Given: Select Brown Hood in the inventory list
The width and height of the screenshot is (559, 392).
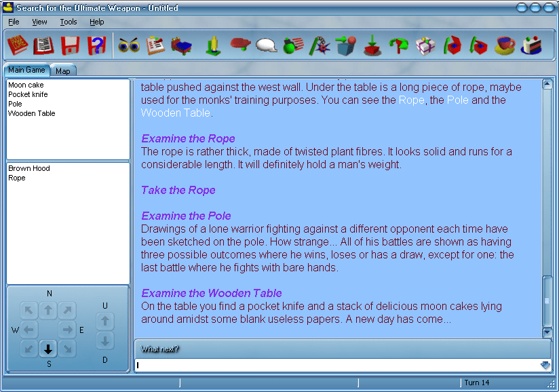Looking at the screenshot, I should pos(29,168).
